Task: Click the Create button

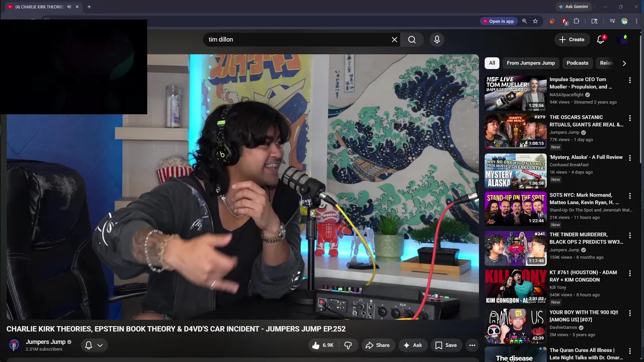Action: click(x=572, y=39)
